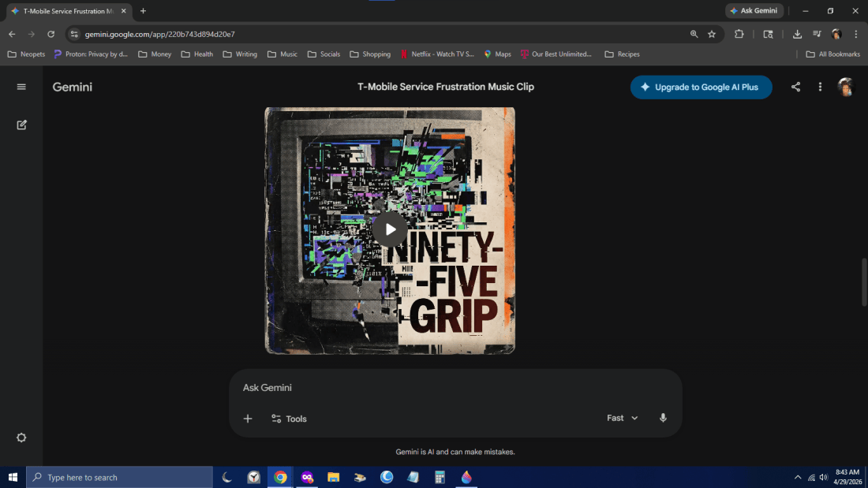Start a new chat with the compose icon
The height and width of the screenshot is (488, 868).
pyautogui.click(x=21, y=125)
